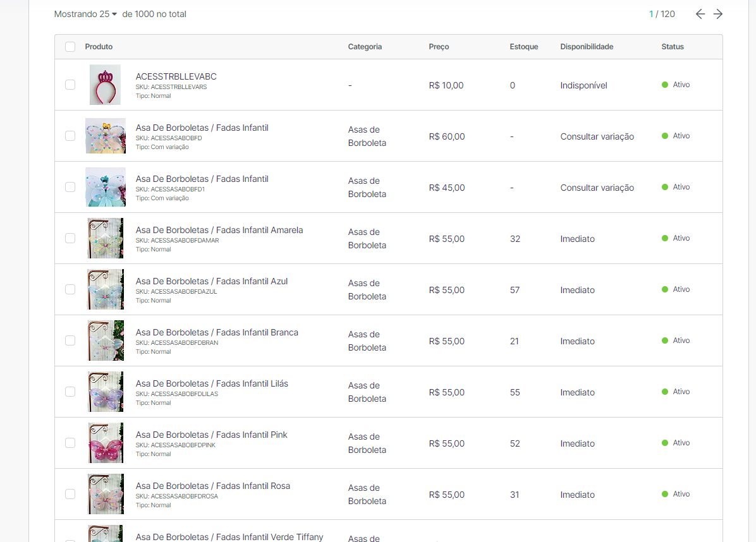Open the Lilás butterfly wings thumbnail

click(106, 392)
